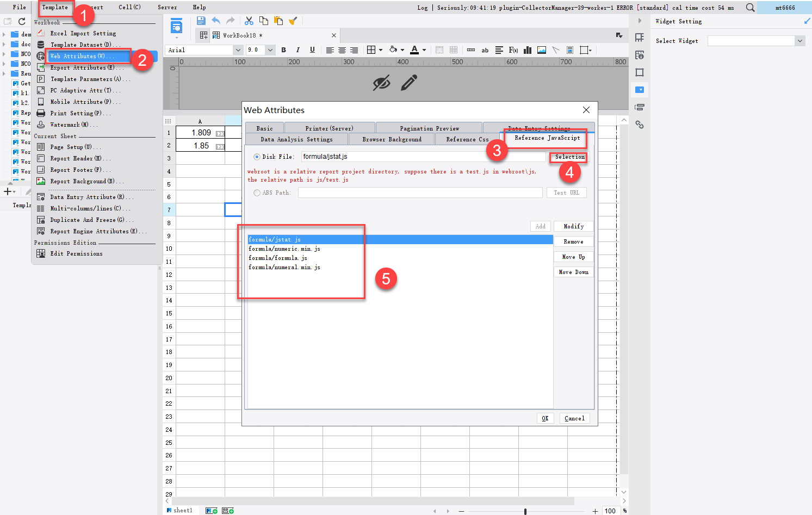812x515 pixels.
Task: Open Hyperlink settings in the right sidebar
Action: [640, 125]
